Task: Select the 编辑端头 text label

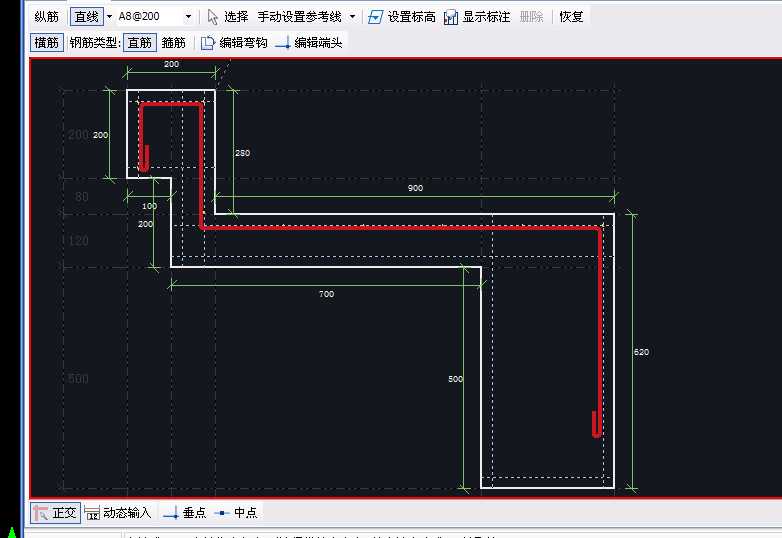Action: [x=318, y=43]
